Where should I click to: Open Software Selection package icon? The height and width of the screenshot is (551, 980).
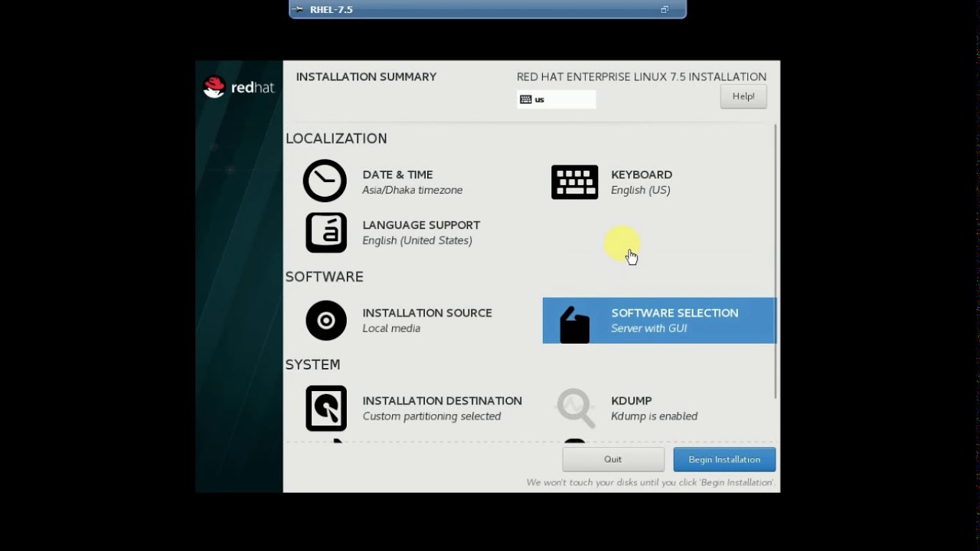pos(574,324)
